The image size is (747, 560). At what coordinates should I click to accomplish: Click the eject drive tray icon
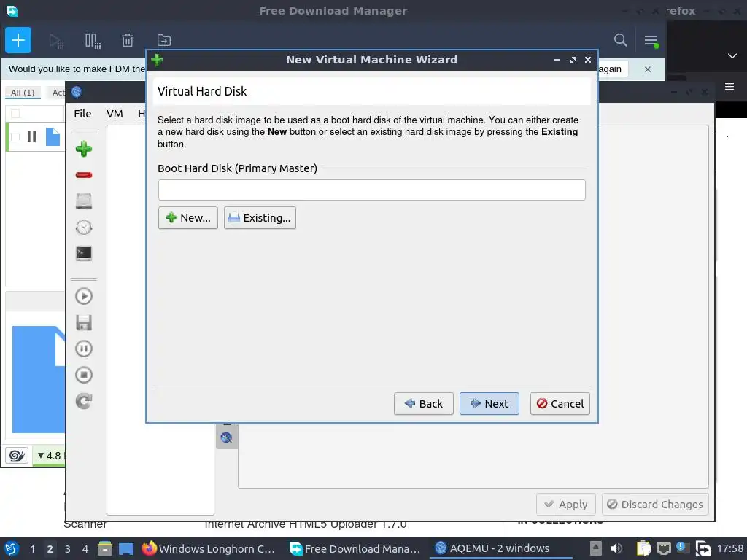[x=595, y=548]
